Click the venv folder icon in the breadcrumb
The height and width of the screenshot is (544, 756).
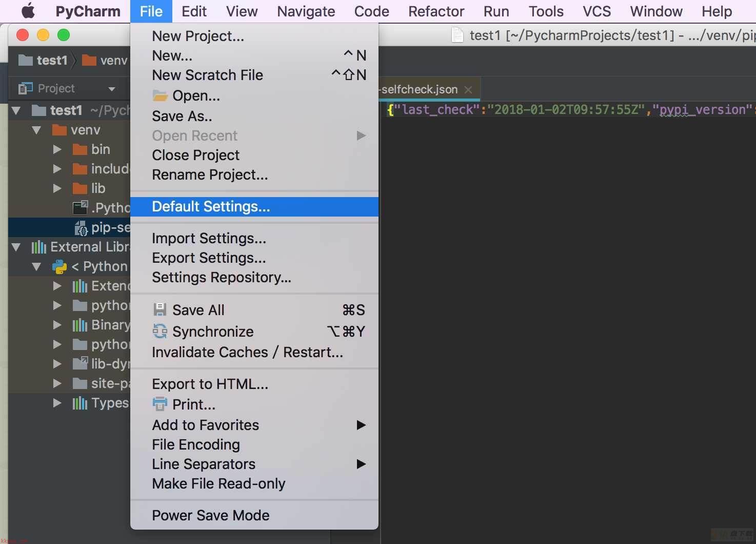tap(89, 60)
